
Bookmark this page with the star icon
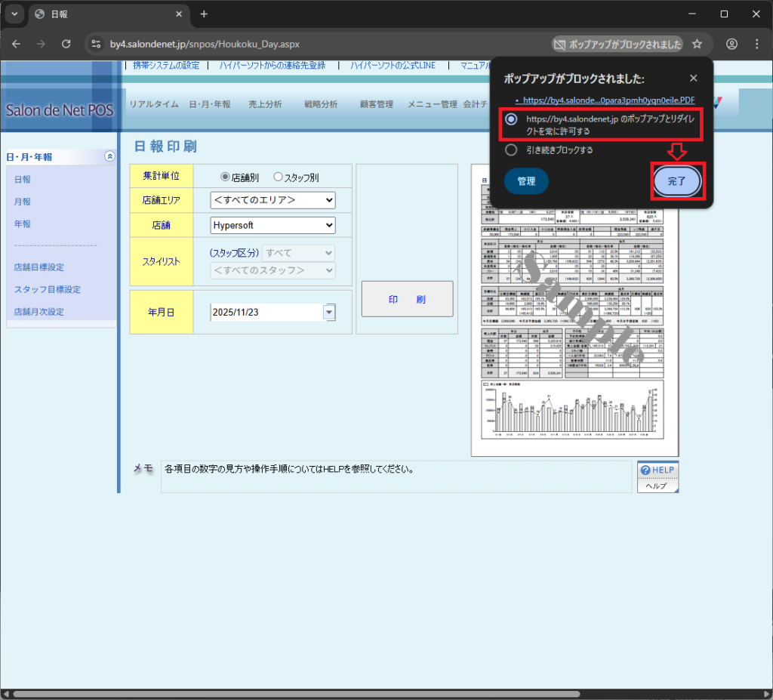(697, 45)
